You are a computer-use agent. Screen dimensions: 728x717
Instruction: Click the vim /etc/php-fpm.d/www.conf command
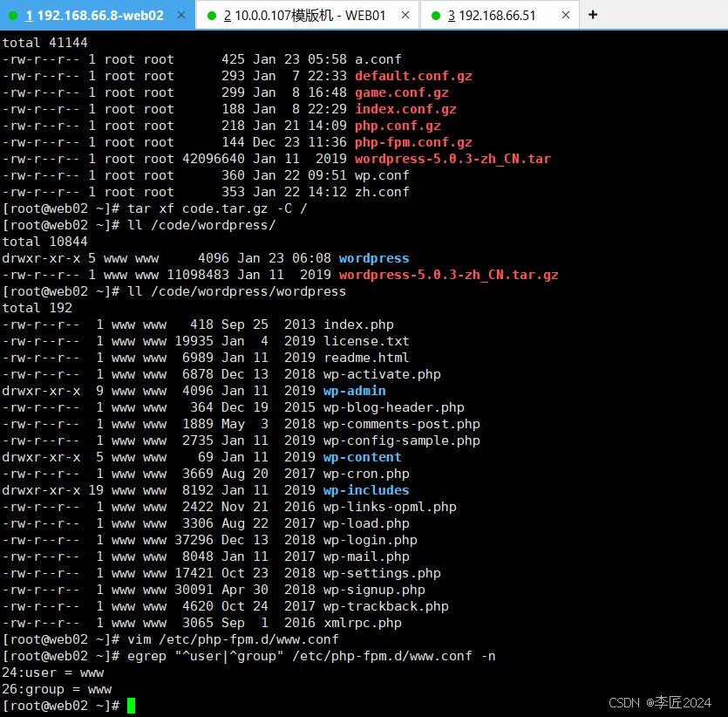(233, 640)
